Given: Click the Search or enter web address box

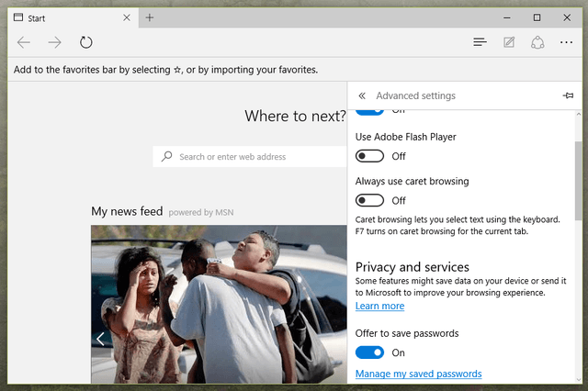Looking at the screenshot, I should pyautogui.click(x=250, y=157).
